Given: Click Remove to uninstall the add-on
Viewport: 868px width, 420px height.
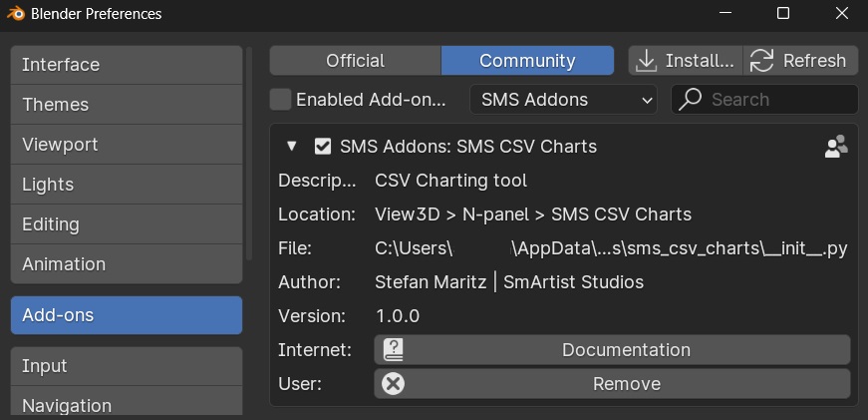Looking at the screenshot, I should [x=612, y=384].
